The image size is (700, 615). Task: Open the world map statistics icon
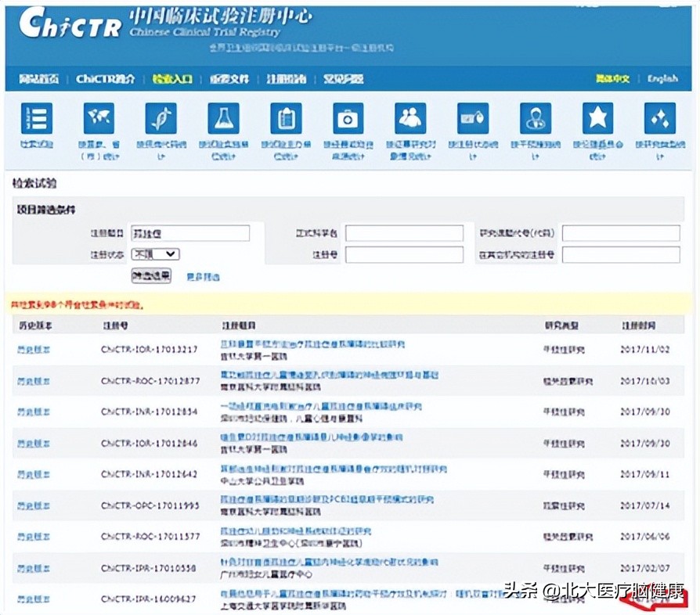point(99,119)
